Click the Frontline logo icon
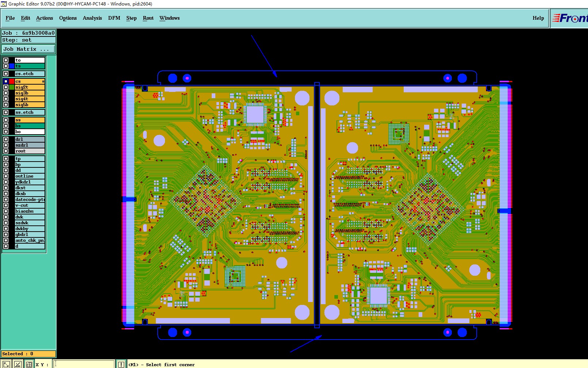 point(569,18)
